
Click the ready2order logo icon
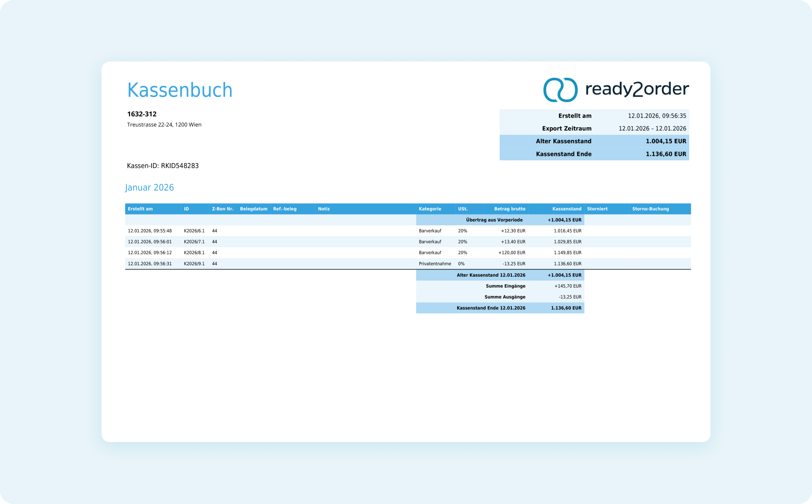pyautogui.click(x=560, y=90)
